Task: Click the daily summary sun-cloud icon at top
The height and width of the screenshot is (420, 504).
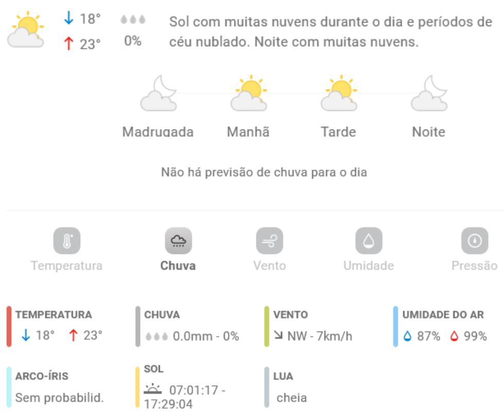Action: coord(26,30)
